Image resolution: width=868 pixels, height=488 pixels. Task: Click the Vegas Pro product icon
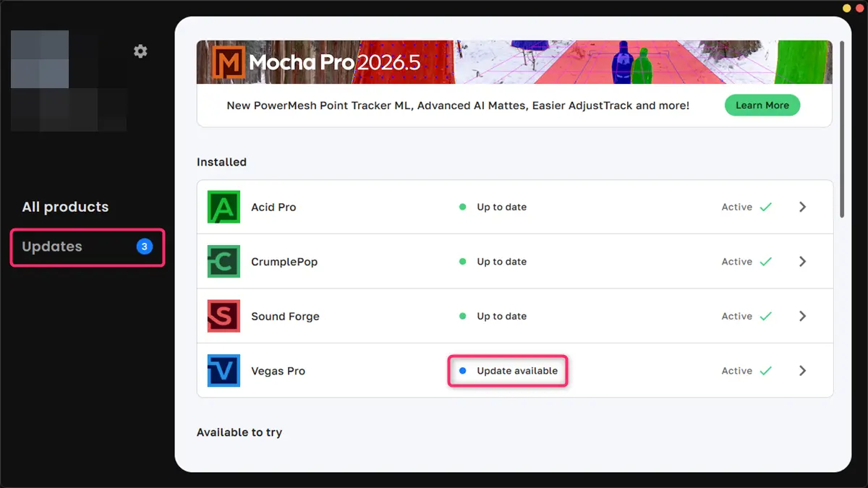(x=224, y=371)
